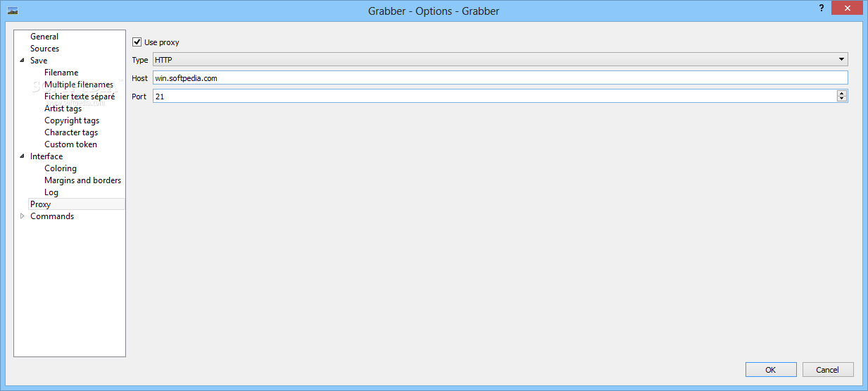Open the proxy Type dropdown
The width and height of the screenshot is (868, 391).
(x=501, y=60)
